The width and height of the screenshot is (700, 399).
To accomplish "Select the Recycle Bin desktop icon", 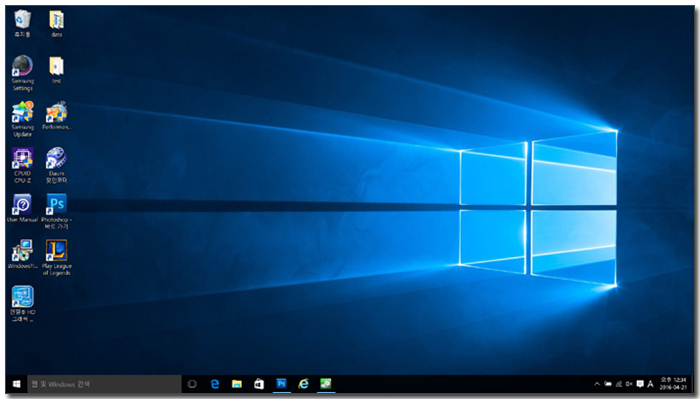I will click(22, 24).
